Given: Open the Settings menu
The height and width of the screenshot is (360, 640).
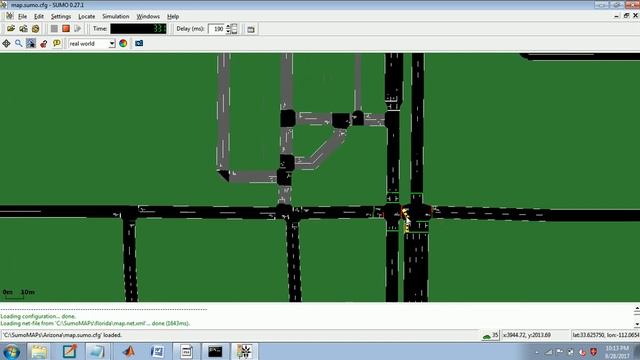Looking at the screenshot, I should pyautogui.click(x=61, y=16).
